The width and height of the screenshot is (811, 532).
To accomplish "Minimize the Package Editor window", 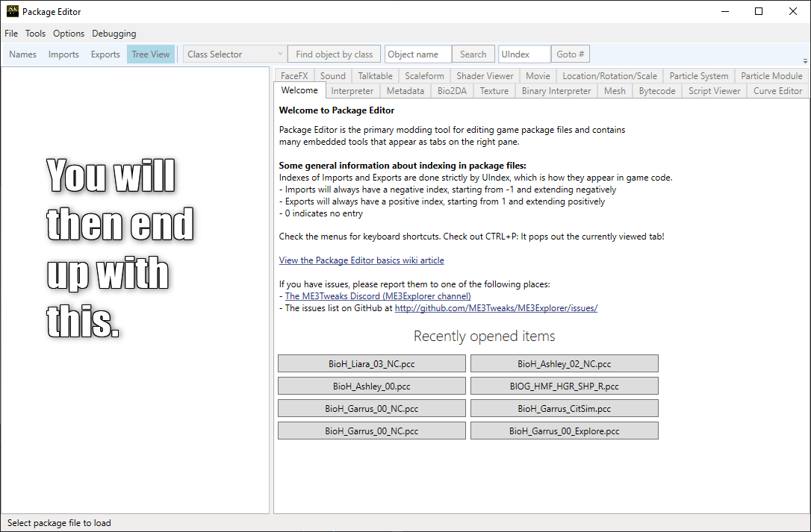I will [725, 11].
